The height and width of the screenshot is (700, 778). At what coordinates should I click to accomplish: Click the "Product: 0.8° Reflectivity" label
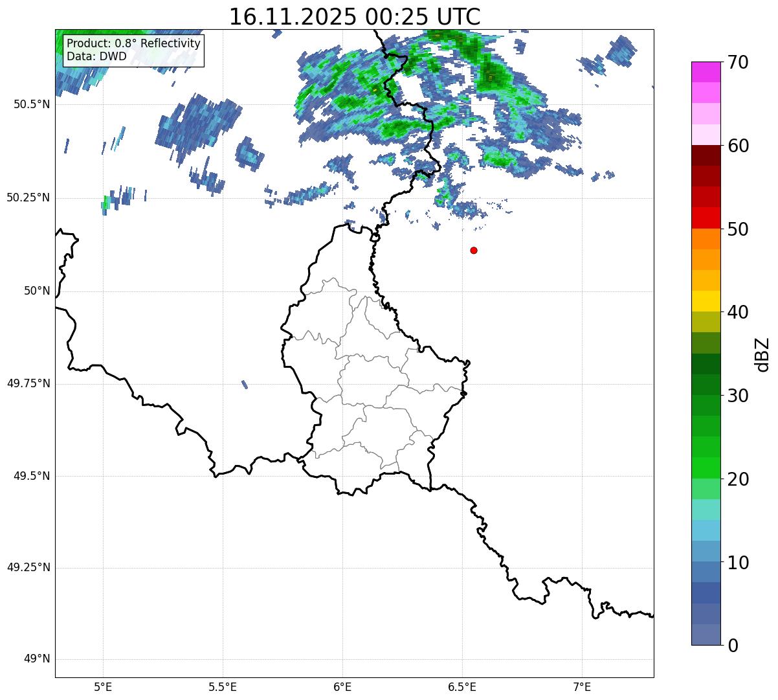(x=134, y=43)
